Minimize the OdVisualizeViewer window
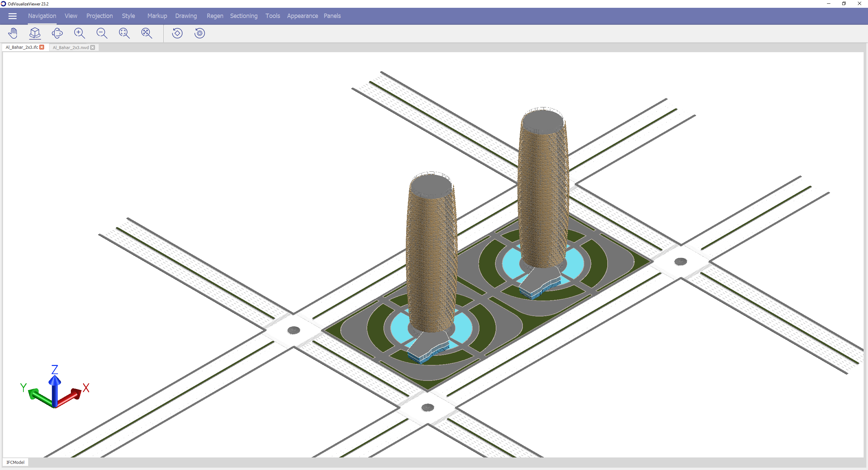The width and height of the screenshot is (868, 470). pos(828,4)
